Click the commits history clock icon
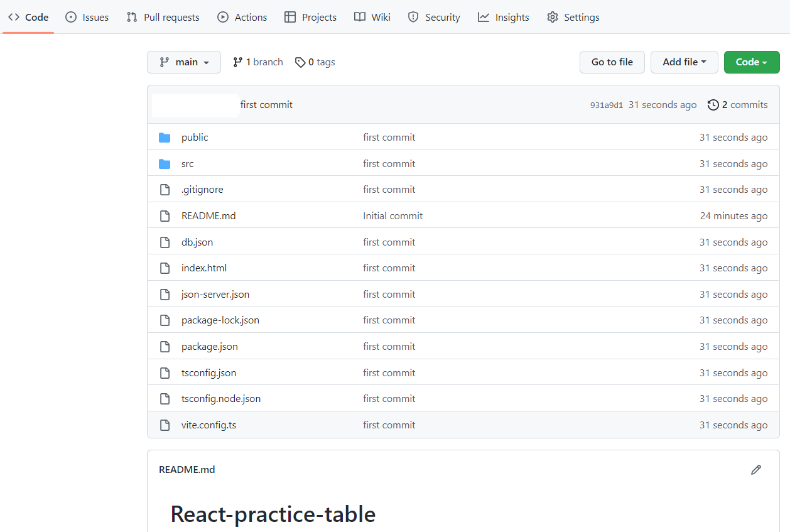790x532 pixels. point(713,105)
